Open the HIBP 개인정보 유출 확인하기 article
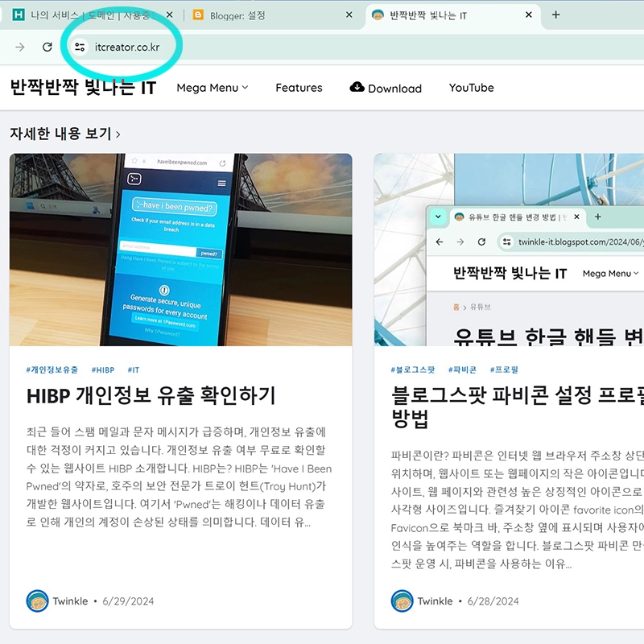This screenshot has width=644, height=644. [x=148, y=397]
